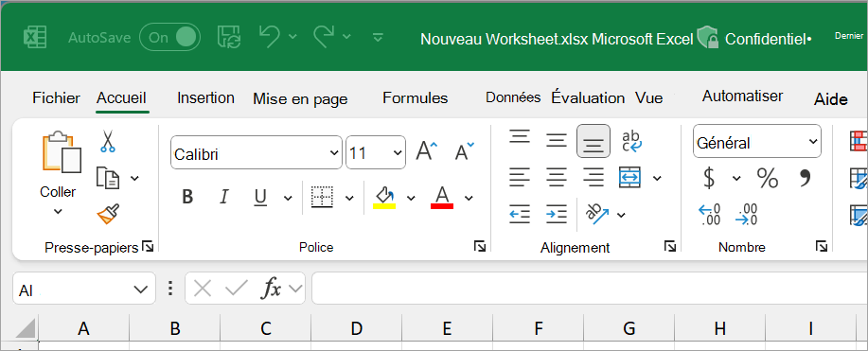Click the Name Box cell reference field
Image resolution: width=868 pixels, height=351 pixels.
[x=84, y=289]
